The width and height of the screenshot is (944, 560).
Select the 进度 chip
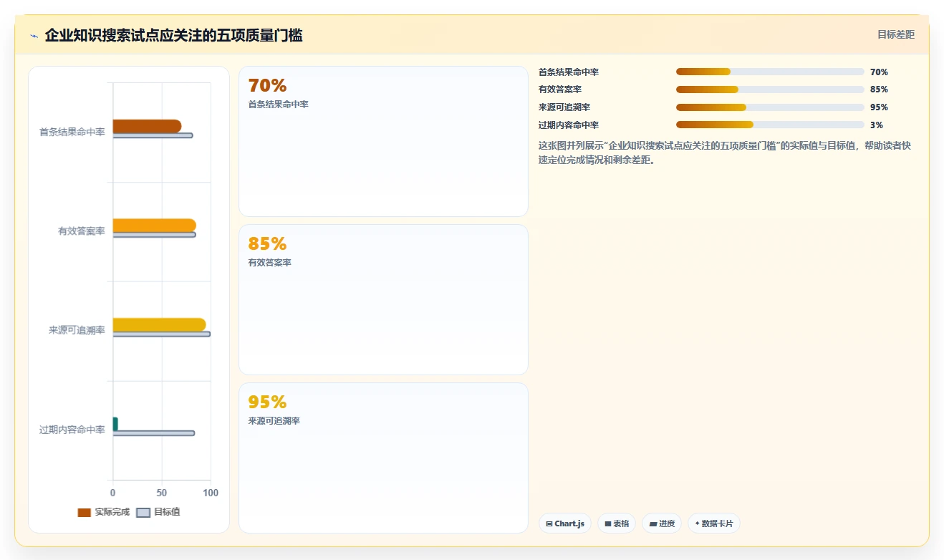pos(662,523)
